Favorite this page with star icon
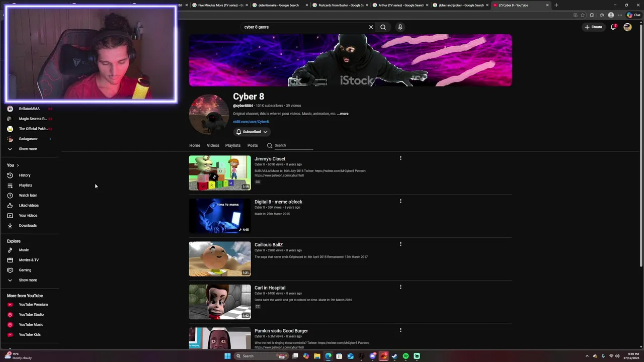This screenshot has height=362, width=644. (x=583, y=15)
